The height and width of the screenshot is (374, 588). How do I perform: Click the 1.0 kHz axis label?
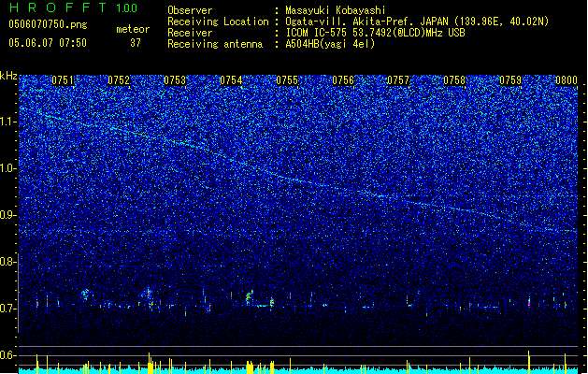pos(8,168)
